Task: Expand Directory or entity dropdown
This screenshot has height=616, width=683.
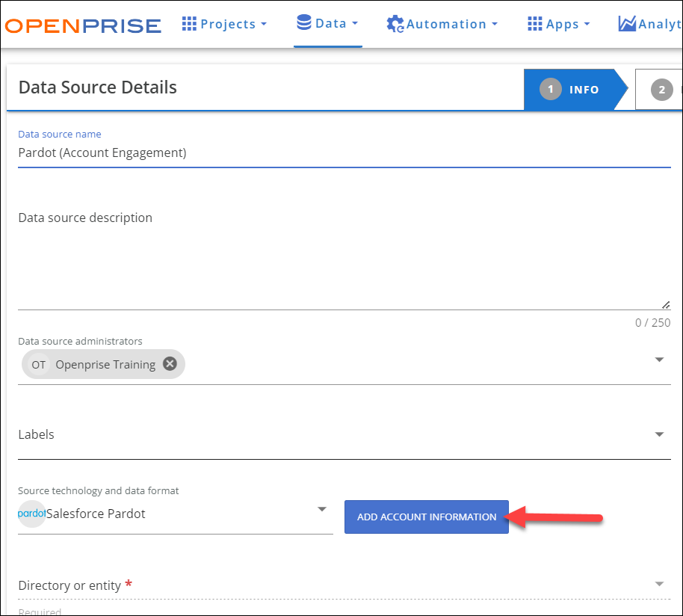Action: 660,584
